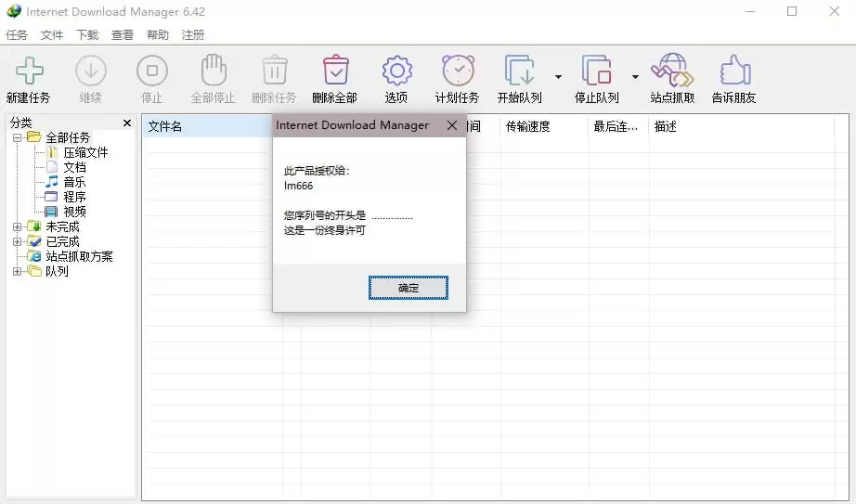The width and height of the screenshot is (856, 504).
Task: Open the 帮助 menu
Action: 158,35
